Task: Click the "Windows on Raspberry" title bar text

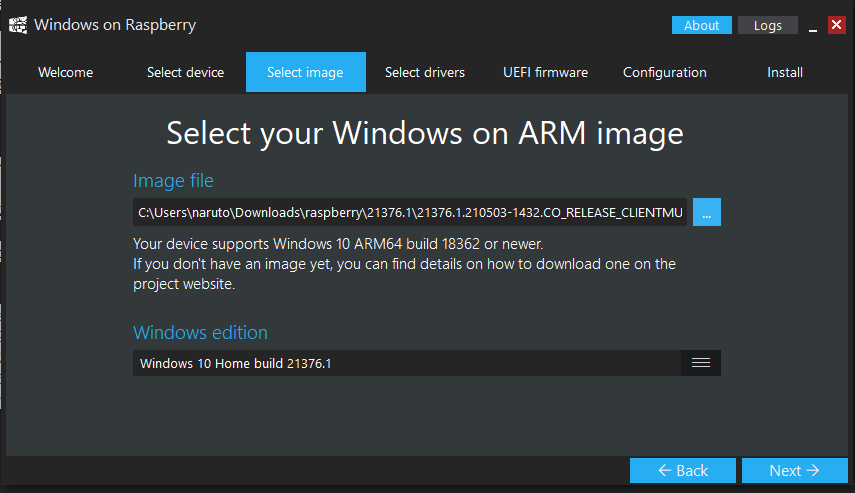Action: coord(115,25)
